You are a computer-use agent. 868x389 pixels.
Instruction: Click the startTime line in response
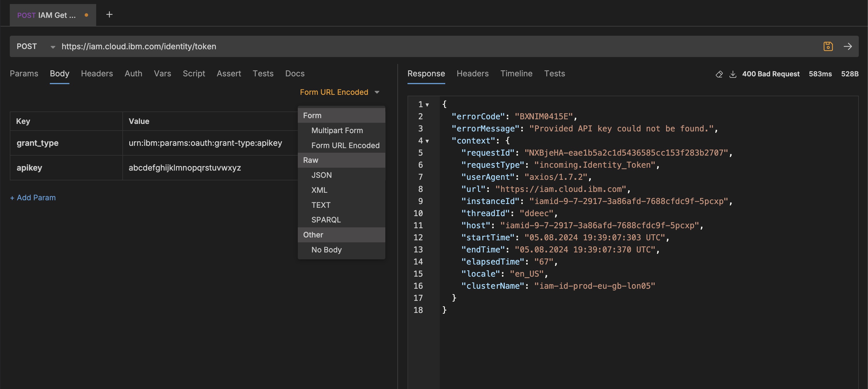[x=565, y=238]
